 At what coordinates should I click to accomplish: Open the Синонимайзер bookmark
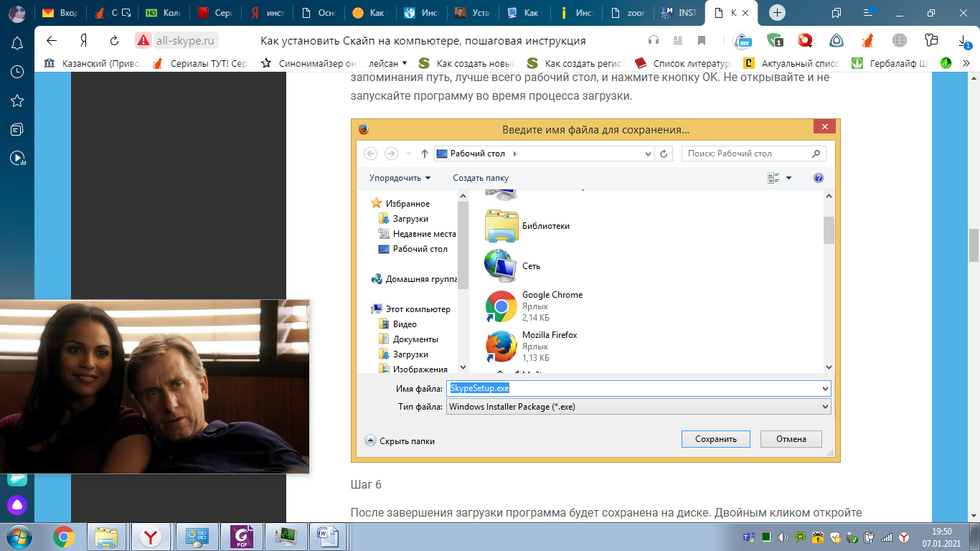coord(308,63)
